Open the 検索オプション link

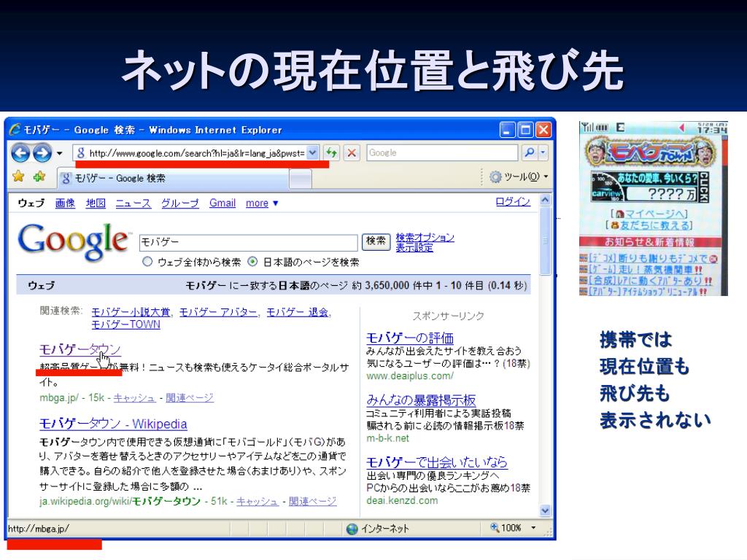click(x=425, y=237)
